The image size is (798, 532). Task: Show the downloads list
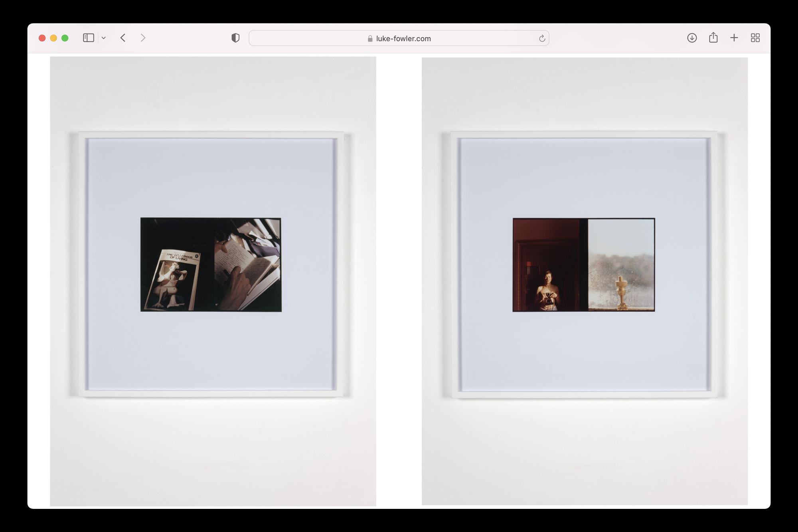(692, 38)
